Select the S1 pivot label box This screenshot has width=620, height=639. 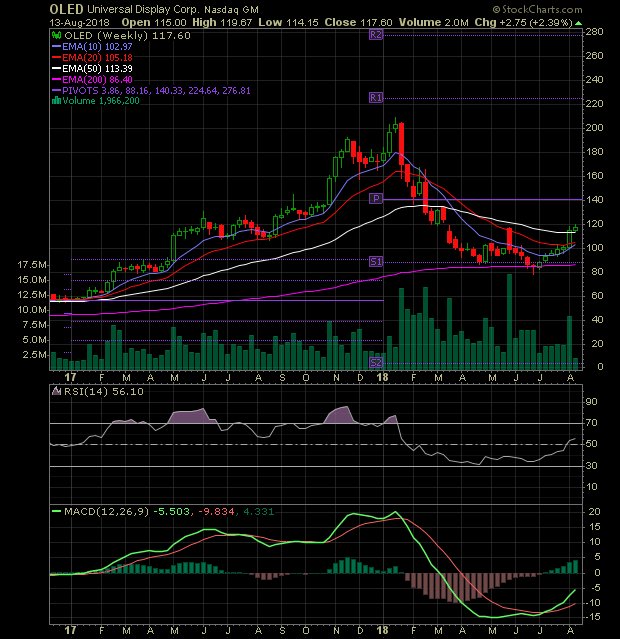point(376,262)
